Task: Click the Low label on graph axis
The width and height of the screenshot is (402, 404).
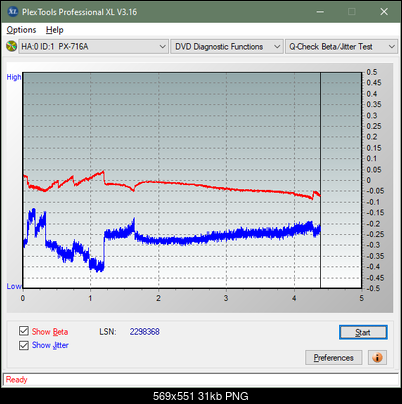Action: 14,286
